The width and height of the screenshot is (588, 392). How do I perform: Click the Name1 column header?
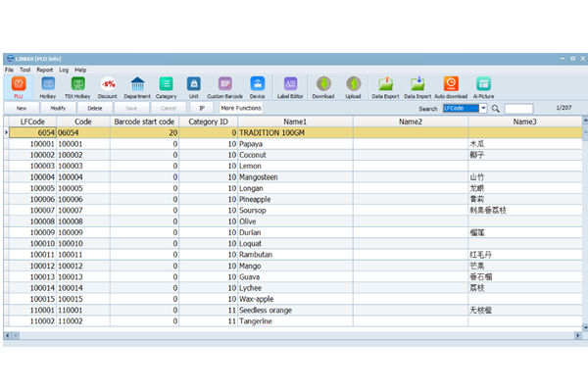[295, 122]
